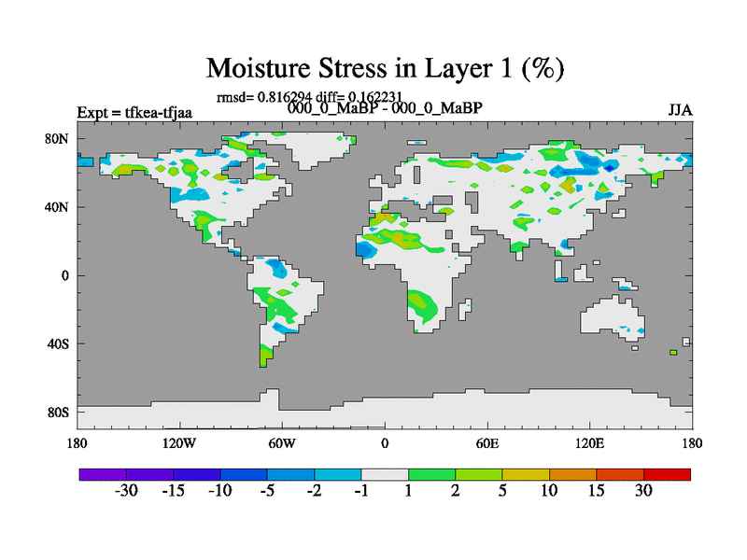Click the orange colorbar swatch between 10 and 15

(x=572, y=475)
